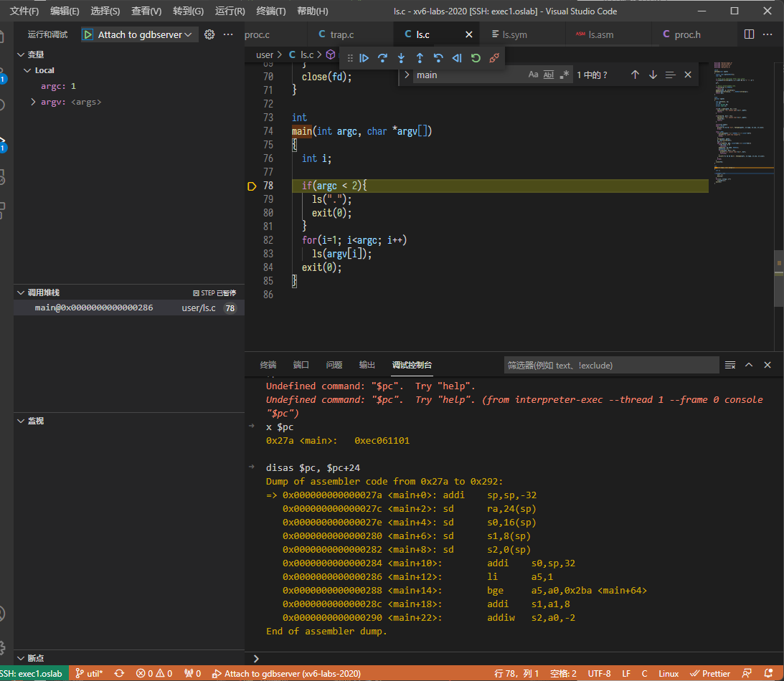Click the next match arrow in search

tap(653, 75)
